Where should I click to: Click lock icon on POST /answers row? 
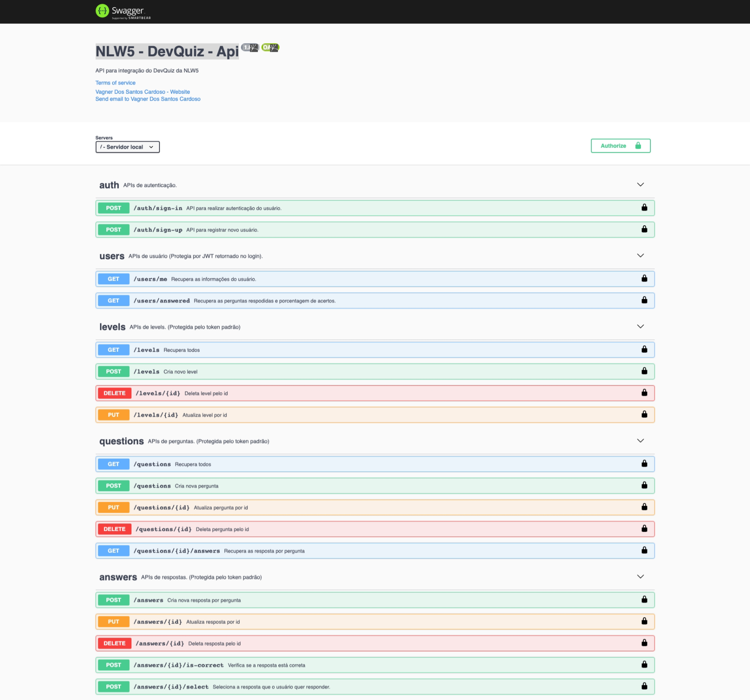[645, 600]
